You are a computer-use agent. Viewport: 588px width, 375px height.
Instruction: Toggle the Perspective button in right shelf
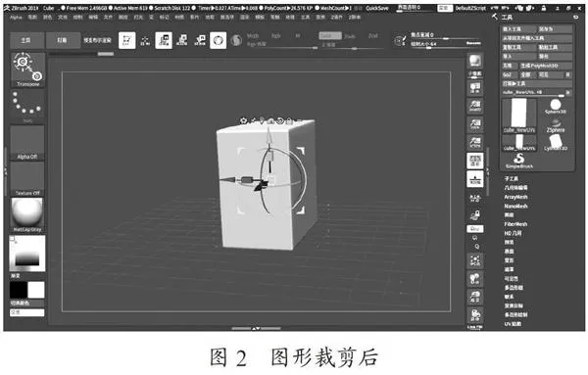474,161
